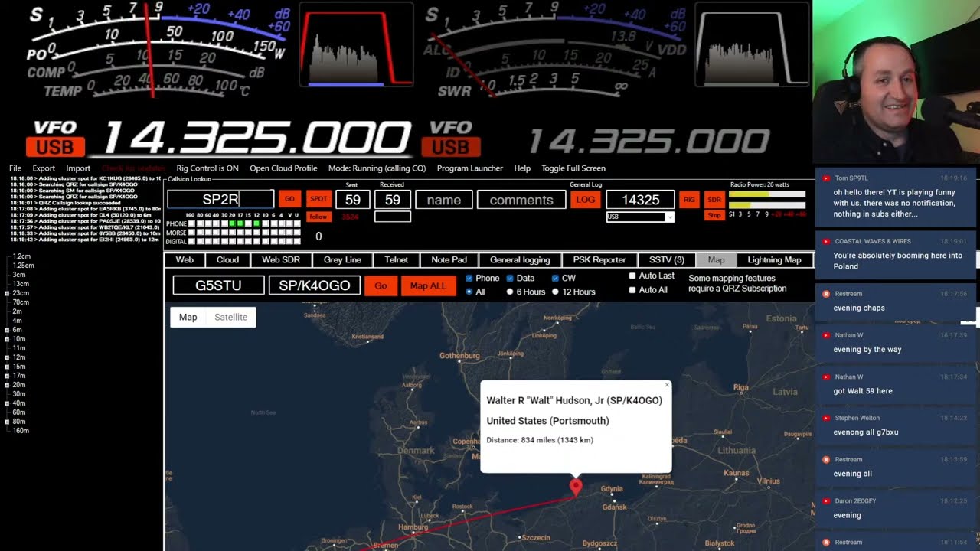Click the left VFO USB mode badge
This screenshot has height=551, width=980.
55,146
